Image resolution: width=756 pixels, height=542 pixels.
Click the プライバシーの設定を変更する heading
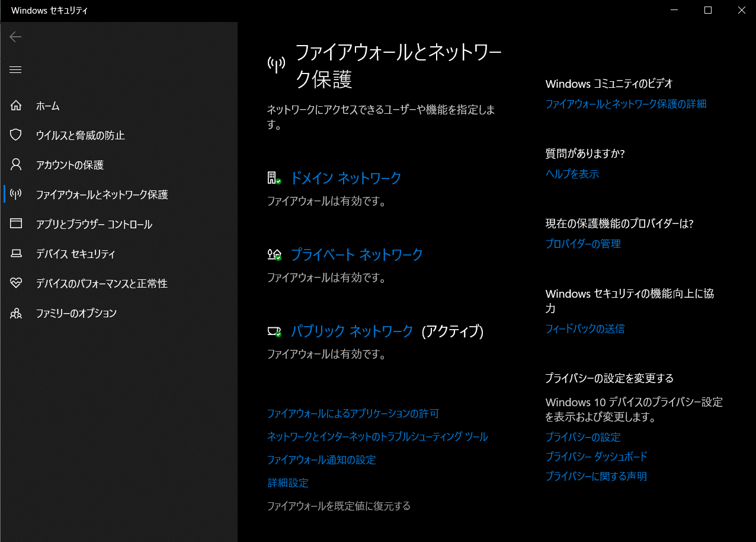(610, 378)
